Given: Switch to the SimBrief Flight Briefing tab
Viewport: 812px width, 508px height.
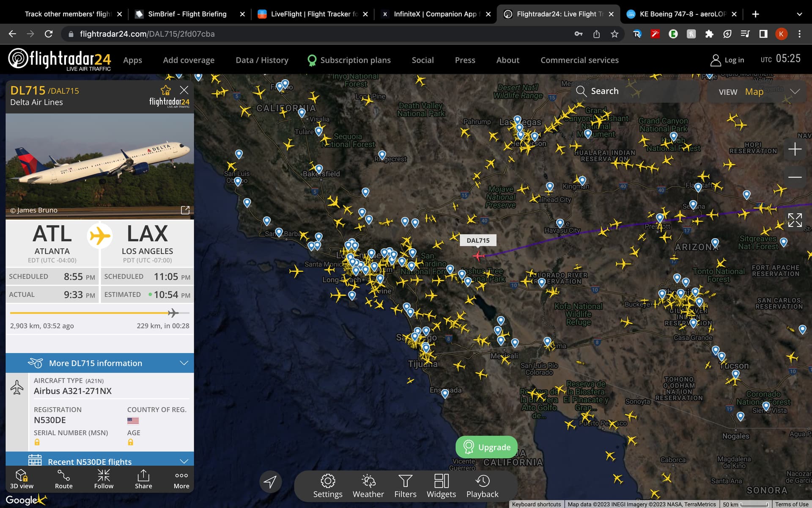Looking at the screenshot, I should (x=187, y=14).
